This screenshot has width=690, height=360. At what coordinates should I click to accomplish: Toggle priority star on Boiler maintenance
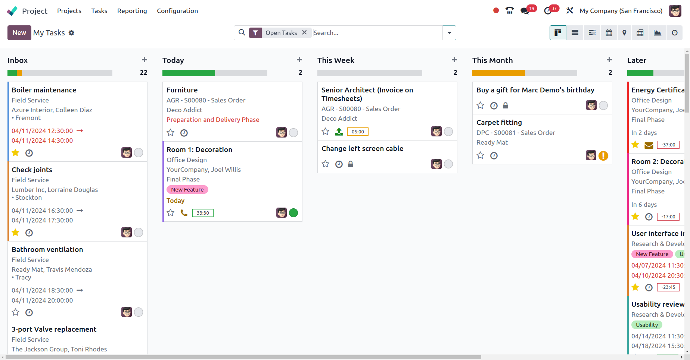15,153
